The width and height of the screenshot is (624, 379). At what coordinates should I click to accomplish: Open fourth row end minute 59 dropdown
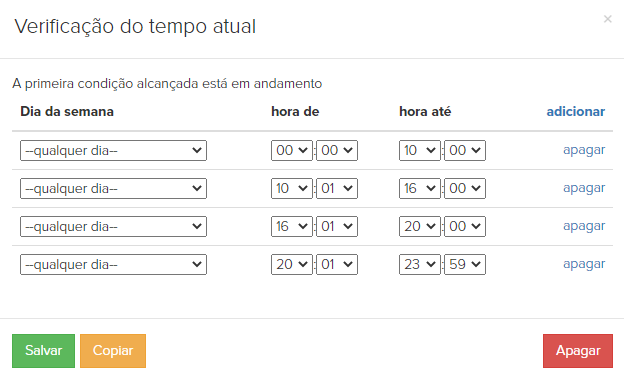(465, 264)
